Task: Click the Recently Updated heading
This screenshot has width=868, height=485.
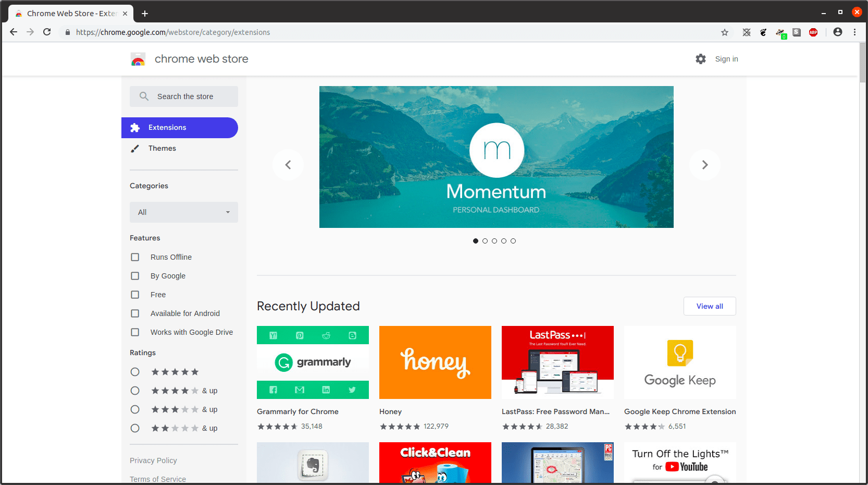Action: 308,306
